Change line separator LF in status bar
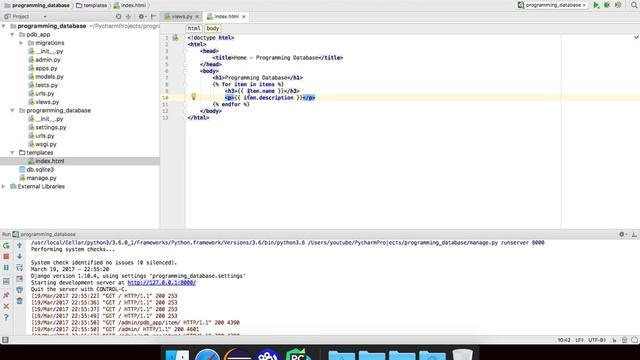The height and width of the screenshot is (360, 640). click(x=579, y=340)
